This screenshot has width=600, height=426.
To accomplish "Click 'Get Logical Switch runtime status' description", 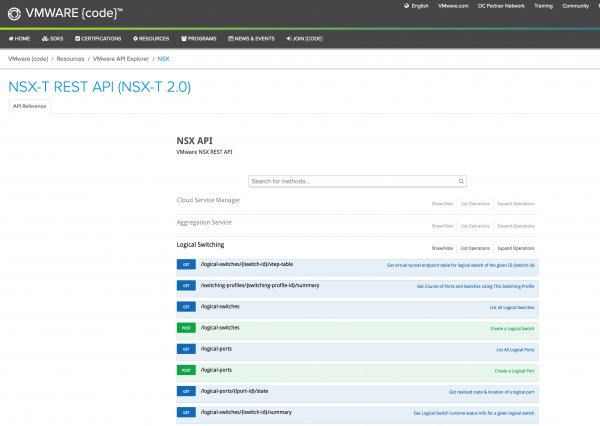I will click(x=474, y=413).
